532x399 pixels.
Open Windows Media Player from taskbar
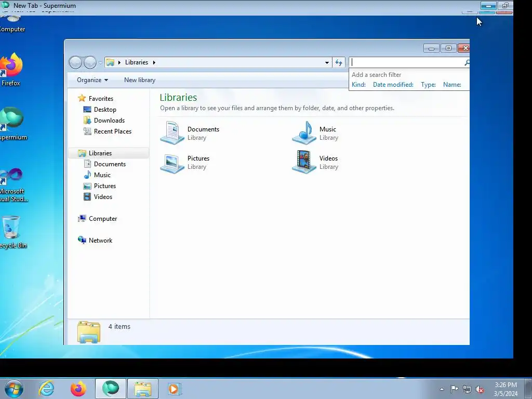coord(175,389)
